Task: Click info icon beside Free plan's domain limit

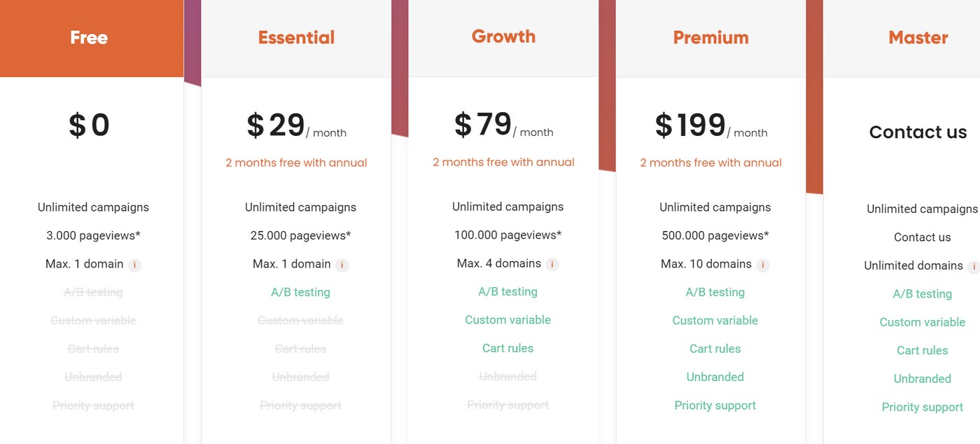Action: [135, 265]
